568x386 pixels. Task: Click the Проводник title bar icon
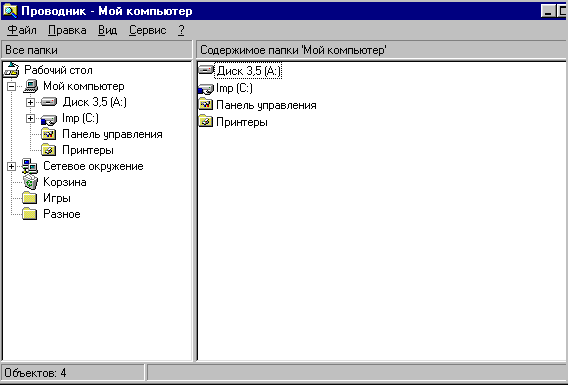[x=10, y=11]
